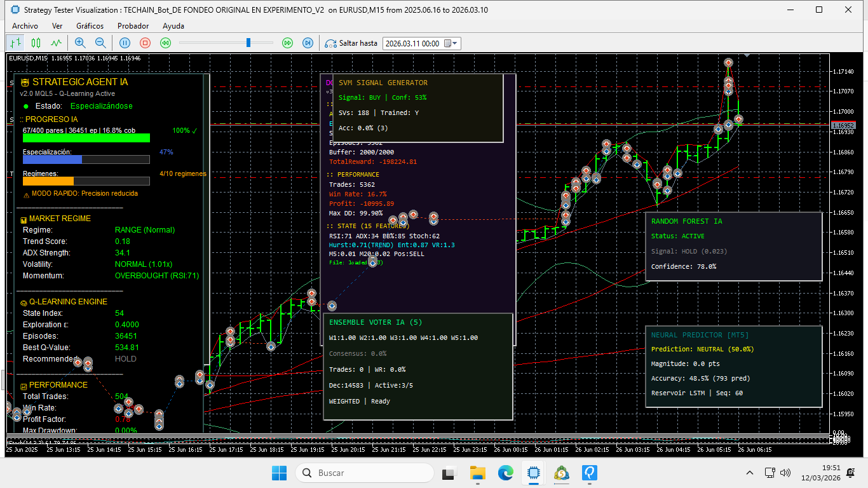Screen dimensions: 868x488
Task: Stop the strategy tester run
Action: pos(145,43)
